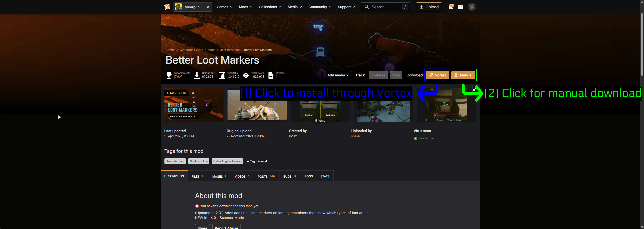644x229 pixels.
Task: Switch to the Images tab
Action: click(x=219, y=176)
